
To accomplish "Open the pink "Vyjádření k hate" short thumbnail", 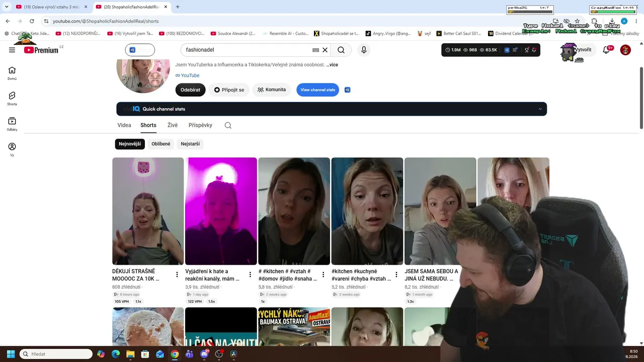I will coord(221,211).
